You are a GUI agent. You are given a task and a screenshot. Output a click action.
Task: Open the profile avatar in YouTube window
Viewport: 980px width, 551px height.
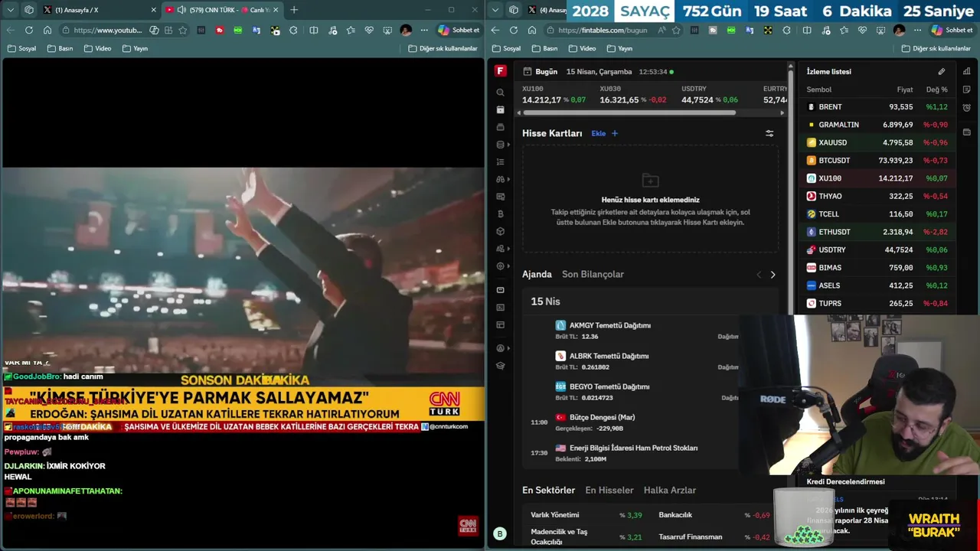point(406,30)
